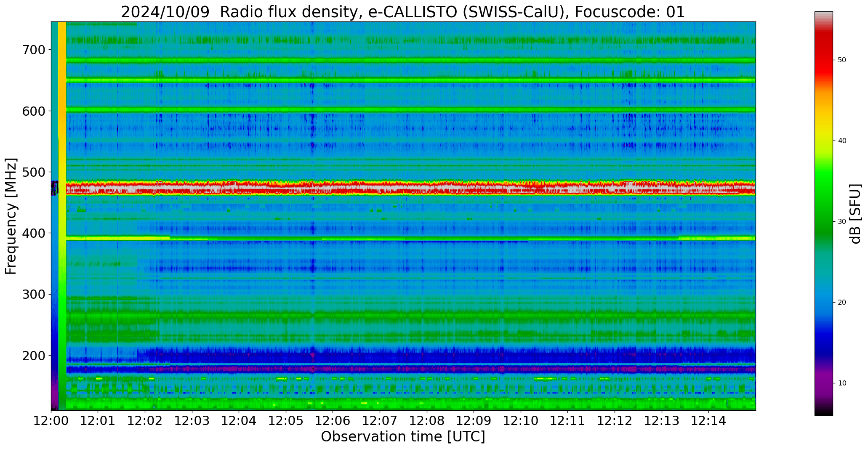
Task: Click the 12:02 time tick label
Action: [145, 420]
